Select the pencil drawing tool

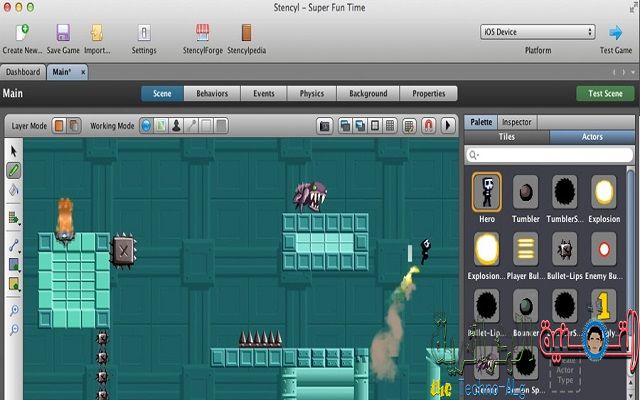coord(14,170)
